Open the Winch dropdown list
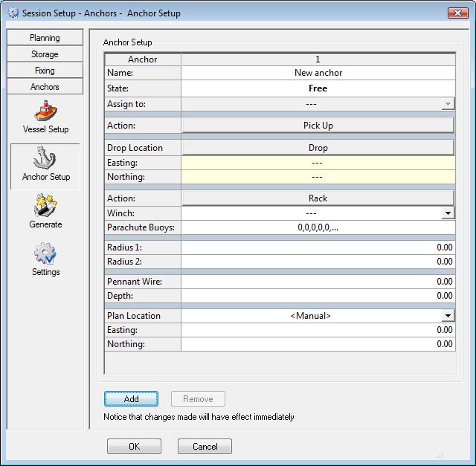The height and width of the screenshot is (466, 476). coord(447,213)
